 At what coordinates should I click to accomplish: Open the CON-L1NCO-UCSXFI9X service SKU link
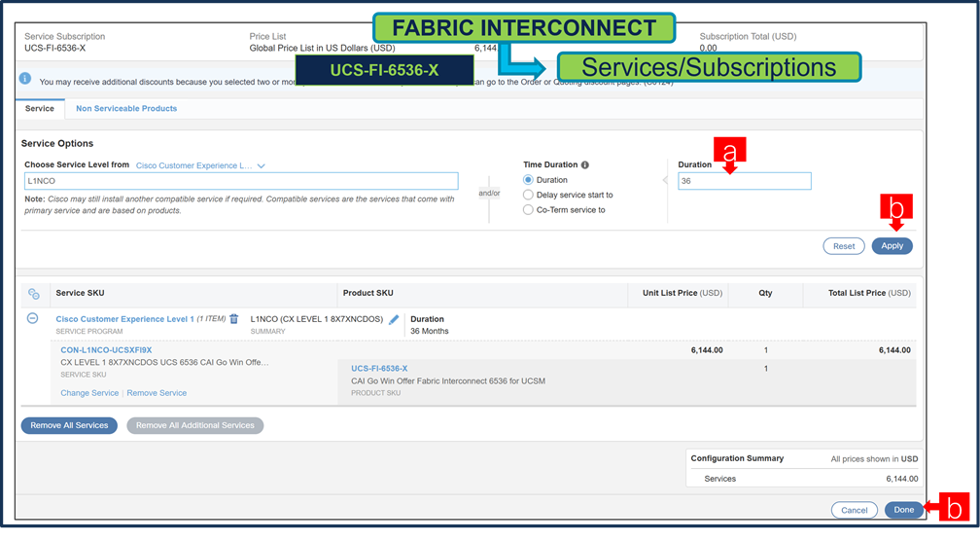[x=106, y=350]
